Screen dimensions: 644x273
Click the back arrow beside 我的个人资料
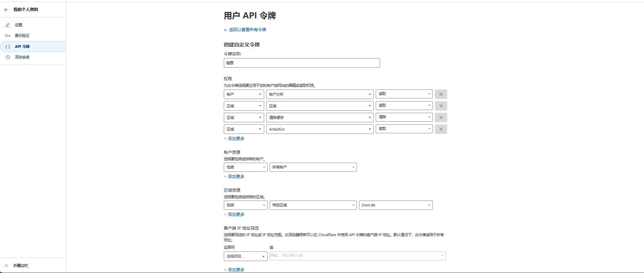click(6, 10)
